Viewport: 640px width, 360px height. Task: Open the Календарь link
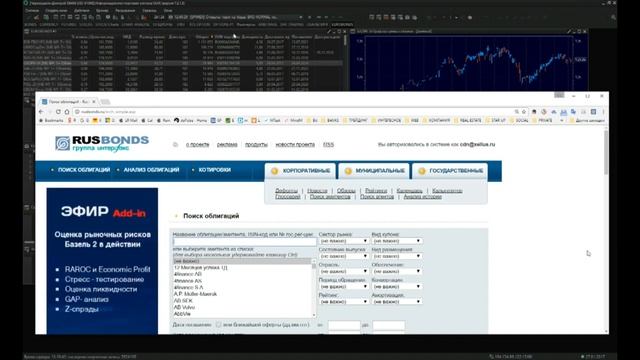click(409, 191)
